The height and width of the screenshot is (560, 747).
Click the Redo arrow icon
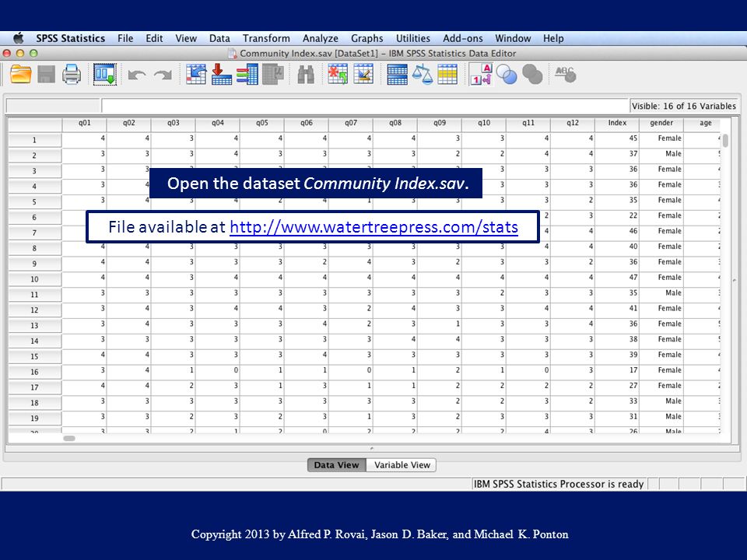pos(163,75)
